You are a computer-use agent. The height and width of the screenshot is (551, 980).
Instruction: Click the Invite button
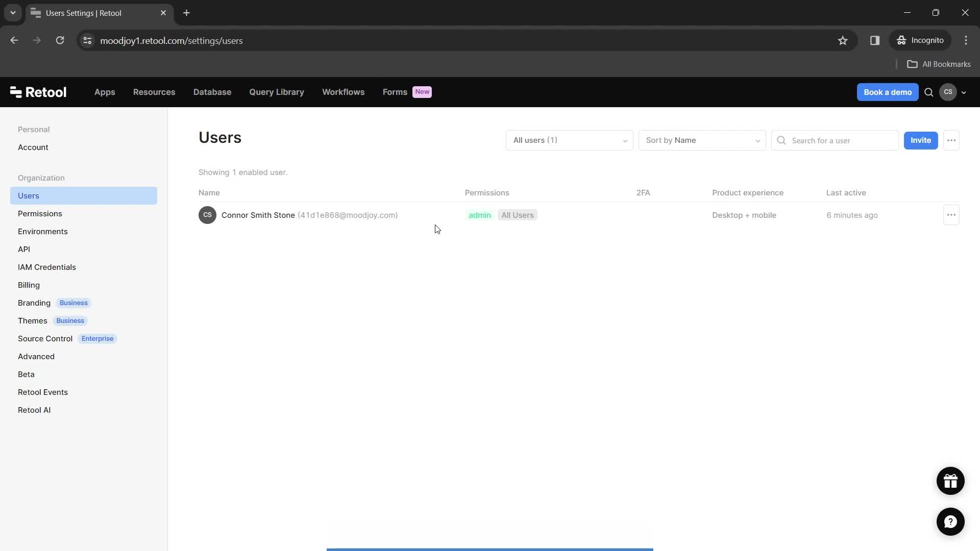tap(921, 140)
